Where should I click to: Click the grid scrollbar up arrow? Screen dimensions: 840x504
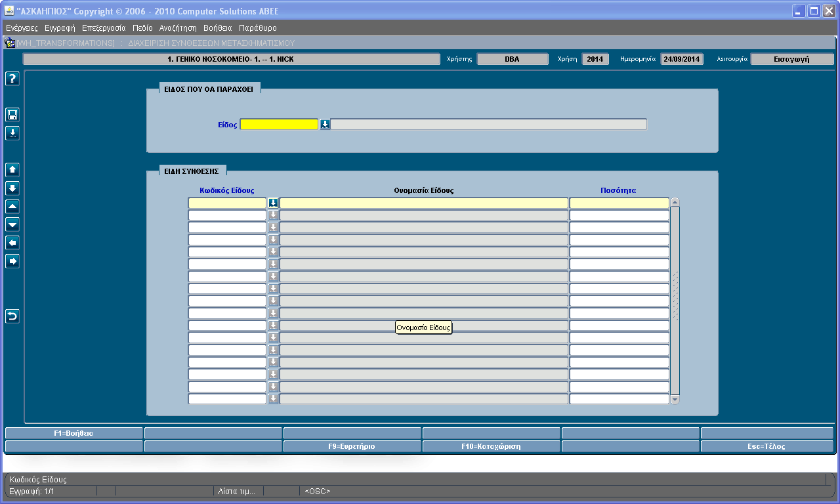(x=675, y=203)
